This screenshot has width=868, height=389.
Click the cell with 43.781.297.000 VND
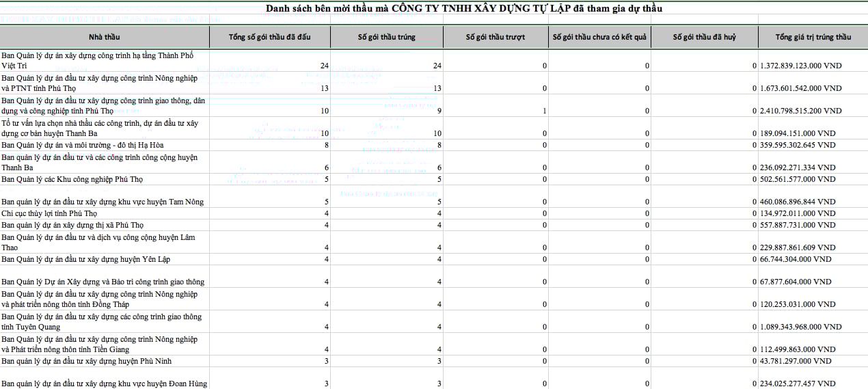(796, 361)
